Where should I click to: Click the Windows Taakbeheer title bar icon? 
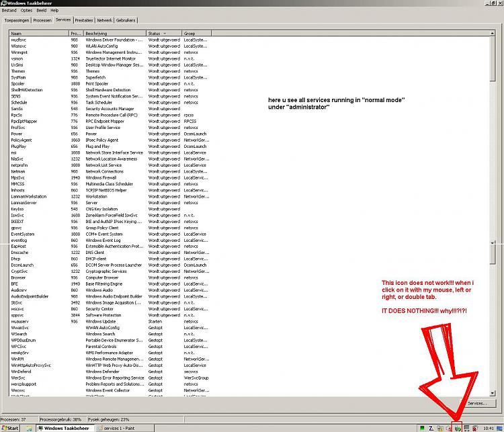click(3, 3)
